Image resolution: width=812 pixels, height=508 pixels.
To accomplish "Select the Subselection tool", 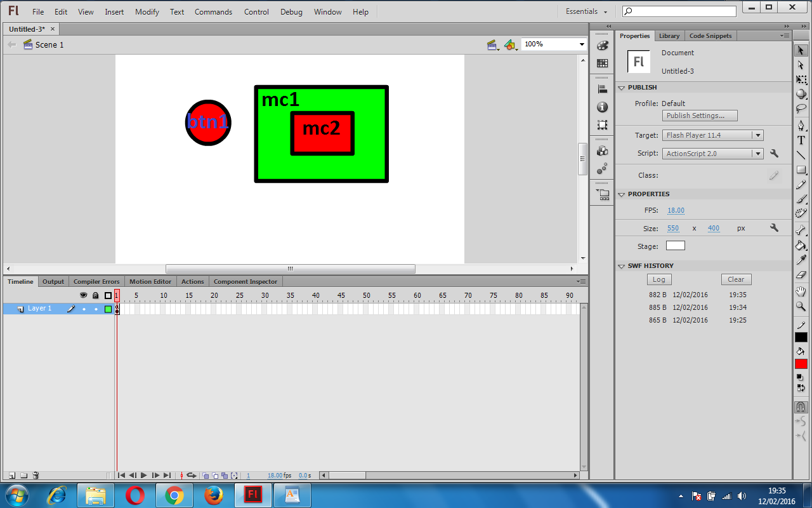I will pyautogui.click(x=801, y=65).
